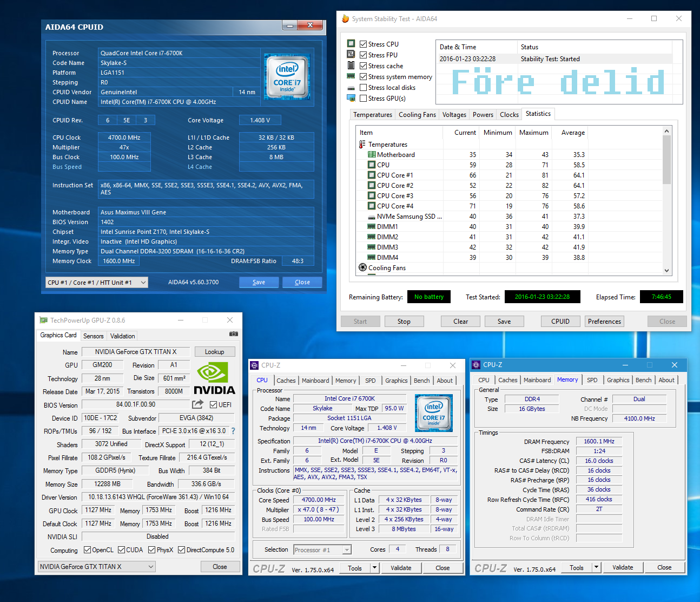Click the right CPU-Z Memory window title icon
Image resolution: width=700 pixels, height=602 pixels.
(x=476, y=365)
